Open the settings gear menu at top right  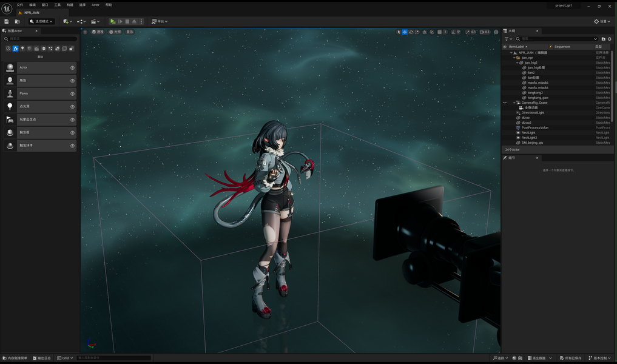click(x=602, y=21)
